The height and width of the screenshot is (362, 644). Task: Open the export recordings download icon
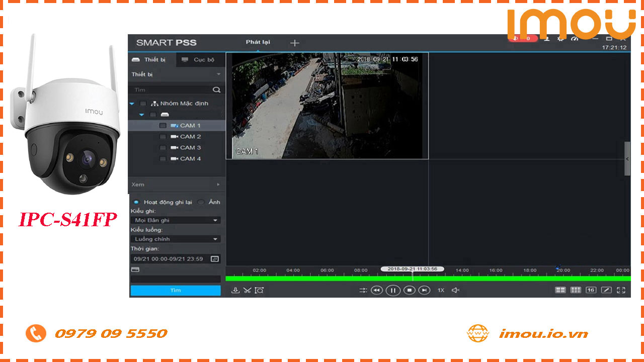tap(235, 291)
